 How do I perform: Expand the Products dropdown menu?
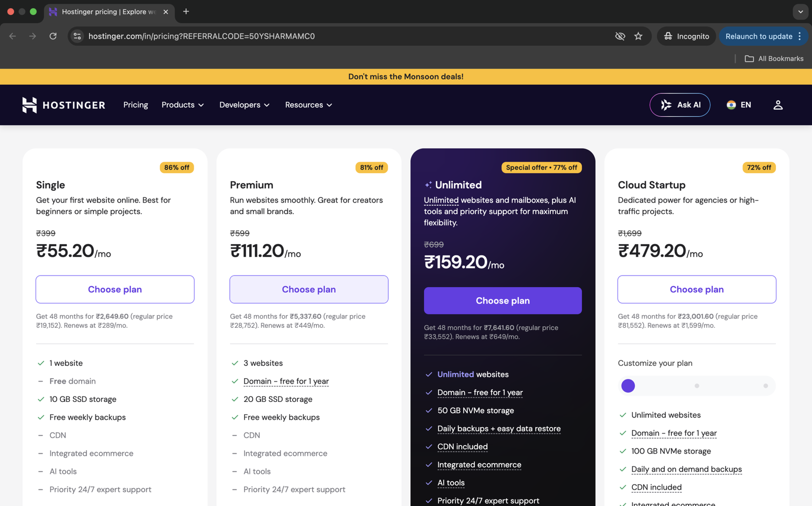[x=183, y=105]
